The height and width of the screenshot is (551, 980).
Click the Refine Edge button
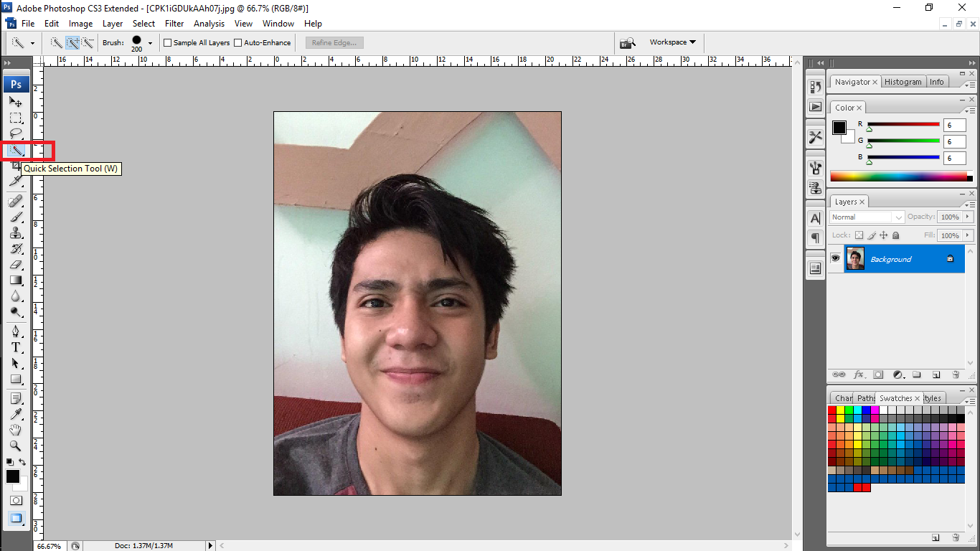point(334,43)
